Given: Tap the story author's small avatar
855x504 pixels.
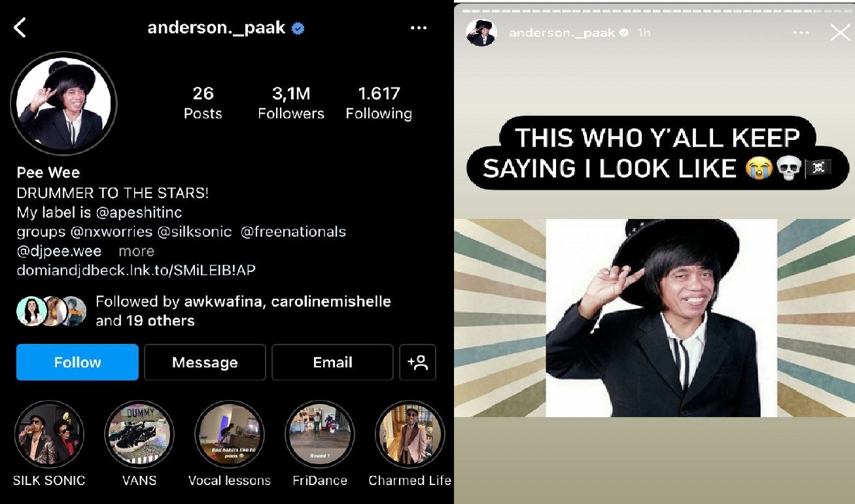Looking at the screenshot, I should [x=481, y=33].
